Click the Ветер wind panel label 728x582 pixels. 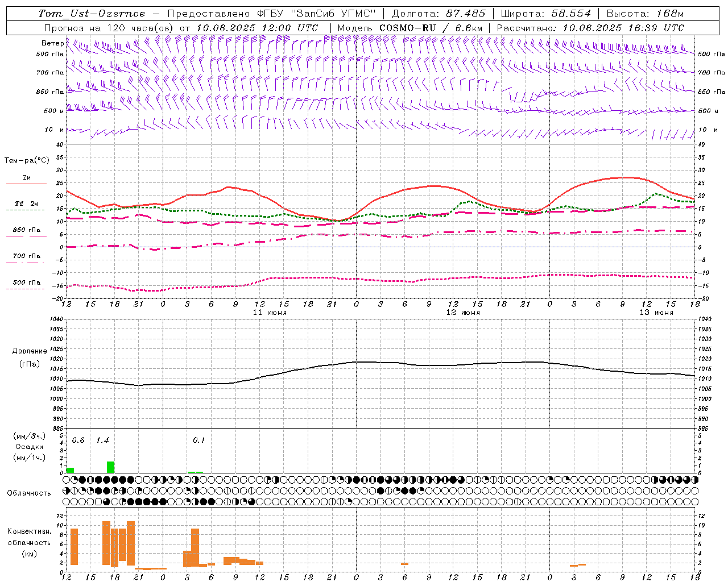click(52, 43)
